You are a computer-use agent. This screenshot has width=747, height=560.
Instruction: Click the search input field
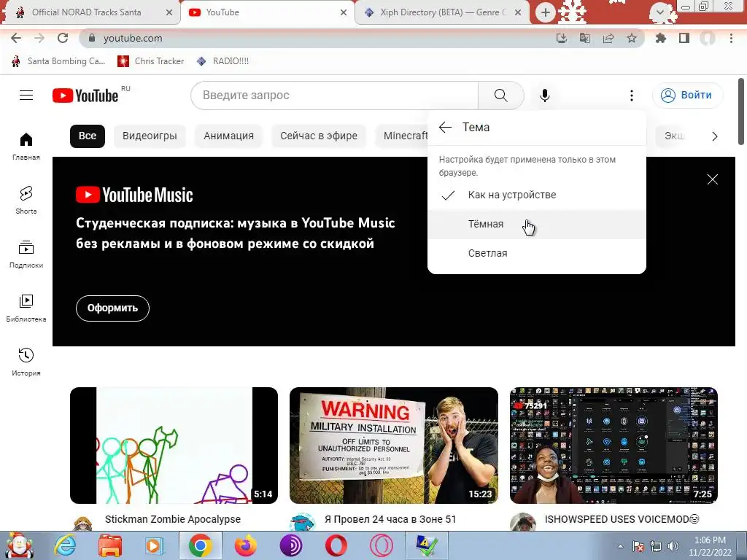pyautogui.click(x=334, y=96)
